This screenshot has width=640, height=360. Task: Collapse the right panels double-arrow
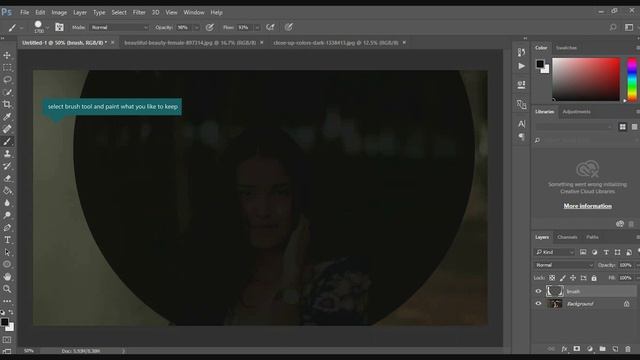(x=525, y=38)
